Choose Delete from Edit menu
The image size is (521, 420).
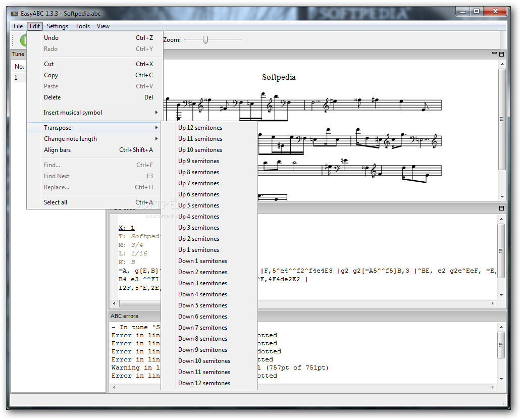95,97
